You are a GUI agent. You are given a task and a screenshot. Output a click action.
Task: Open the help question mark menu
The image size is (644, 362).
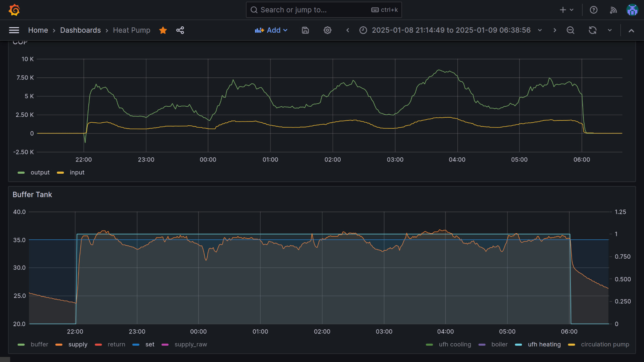click(x=593, y=10)
